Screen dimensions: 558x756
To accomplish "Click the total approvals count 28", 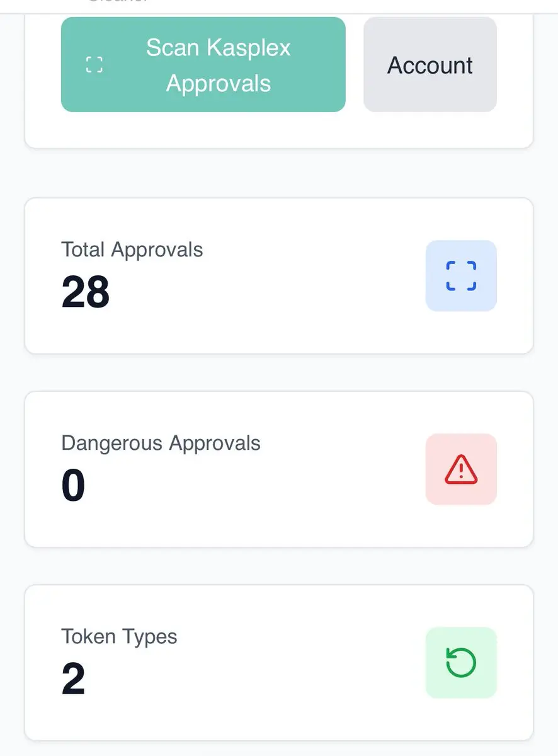I will 86,292.
